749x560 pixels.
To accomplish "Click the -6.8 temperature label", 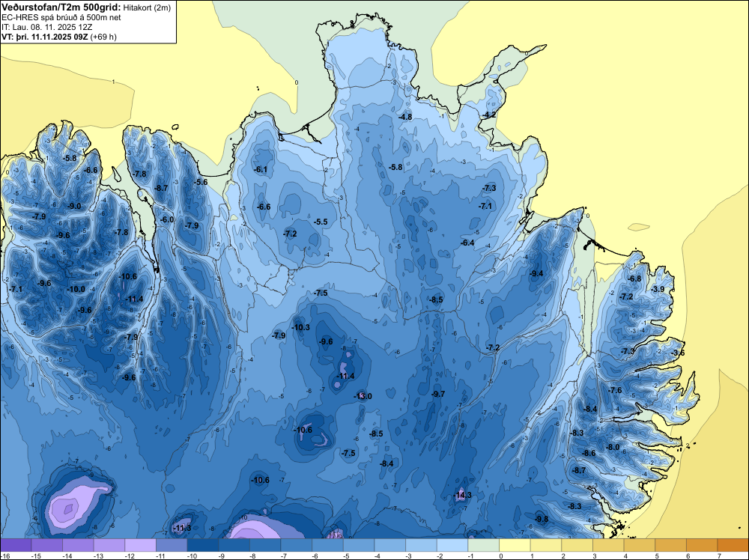I will click(x=634, y=279).
